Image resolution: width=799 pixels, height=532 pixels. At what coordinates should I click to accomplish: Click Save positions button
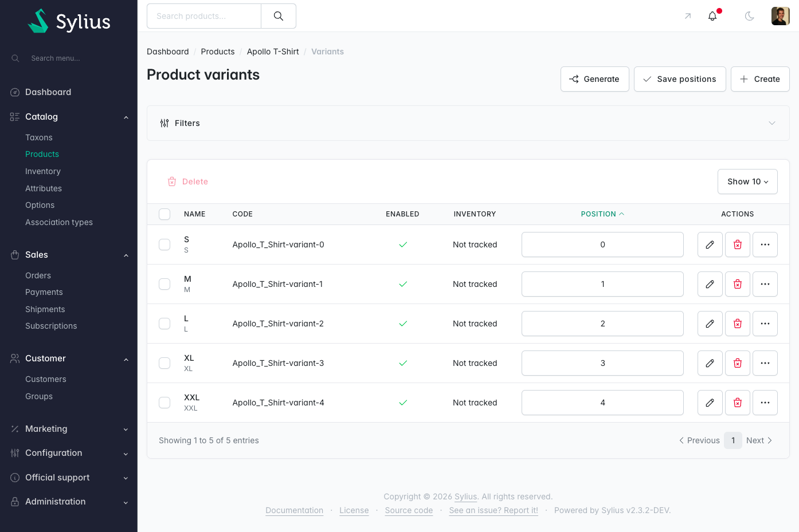[x=680, y=79]
